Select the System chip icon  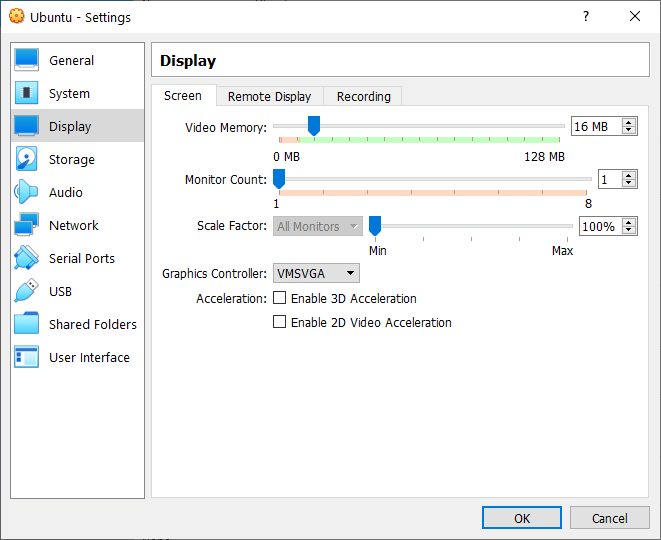(x=27, y=93)
